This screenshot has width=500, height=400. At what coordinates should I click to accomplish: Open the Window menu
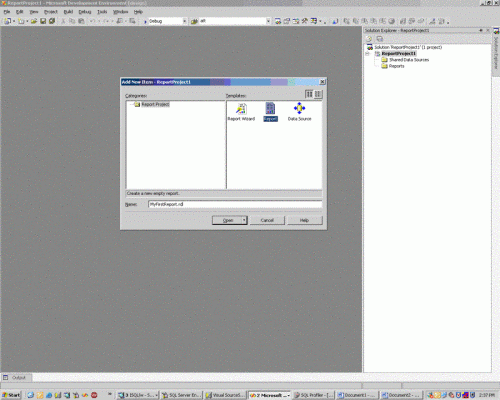(x=120, y=12)
